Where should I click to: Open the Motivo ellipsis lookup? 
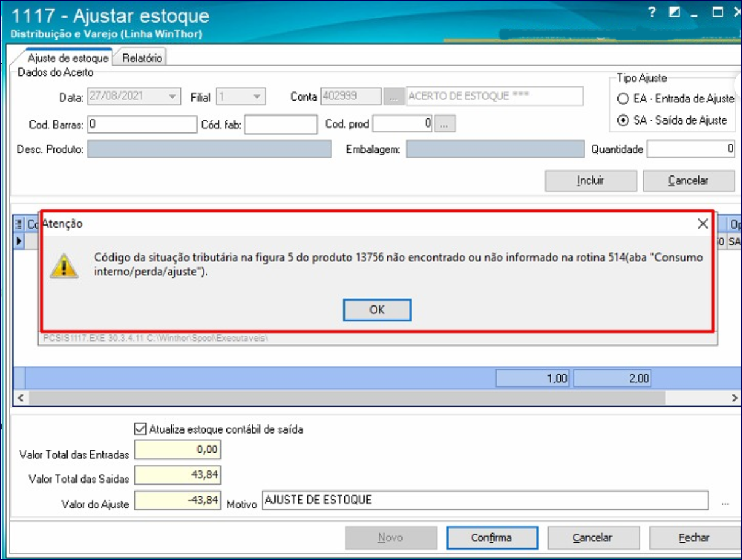[725, 503]
